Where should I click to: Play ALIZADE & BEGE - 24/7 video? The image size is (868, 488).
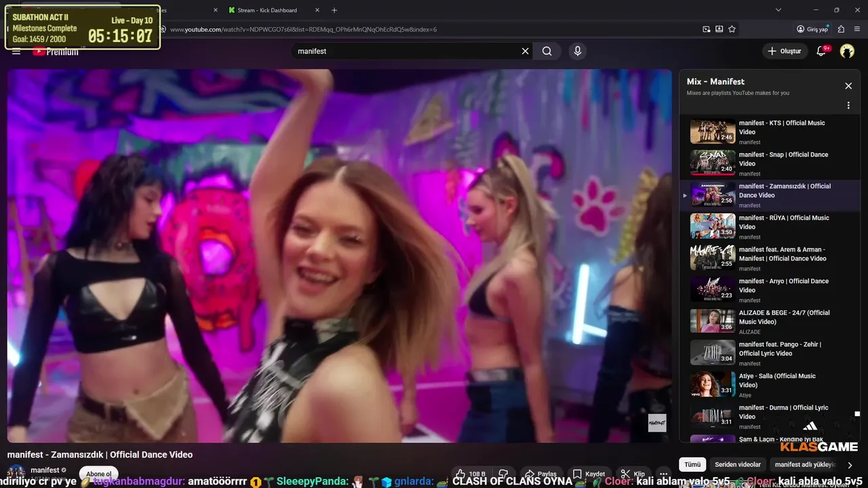click(x=770, y=322)
